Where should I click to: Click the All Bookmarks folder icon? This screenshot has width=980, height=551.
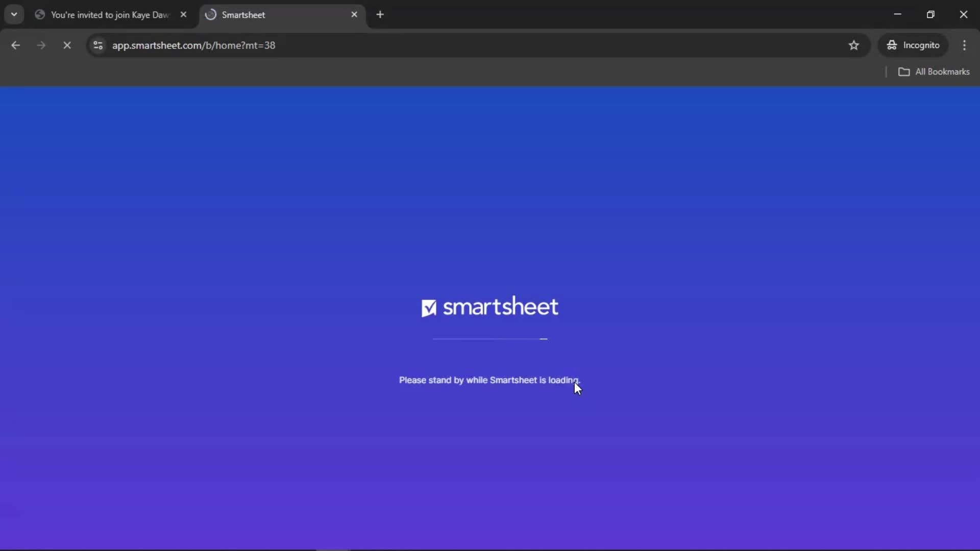904,72
